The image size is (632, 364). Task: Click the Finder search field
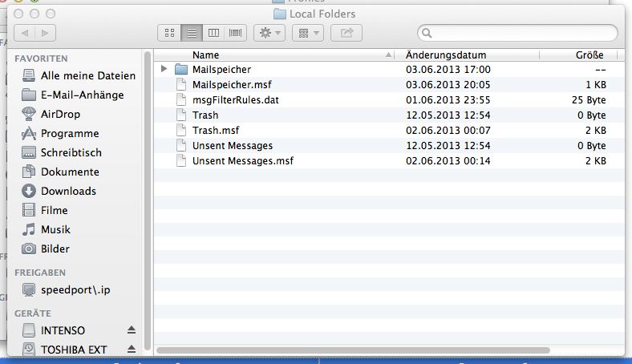point(517,33)
